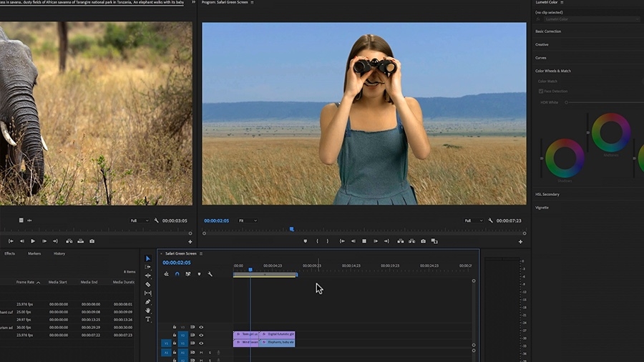Image resolution: width=644 pixels, height=362 pixels.
Task: Select the Hand tool
Action: 148,310
